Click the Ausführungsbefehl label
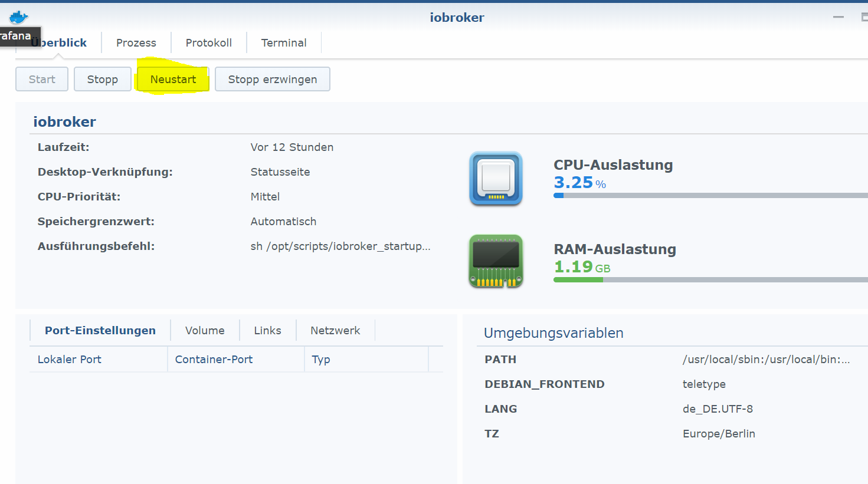The width and height of the screenshot is (868, 484). 96,246
